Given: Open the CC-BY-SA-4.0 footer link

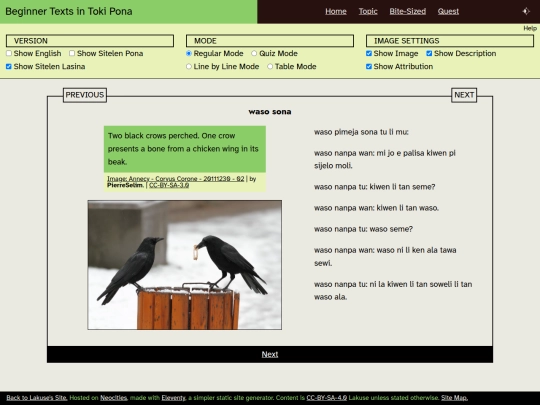Looking at the screenshot, I should (x=326, y=398).
